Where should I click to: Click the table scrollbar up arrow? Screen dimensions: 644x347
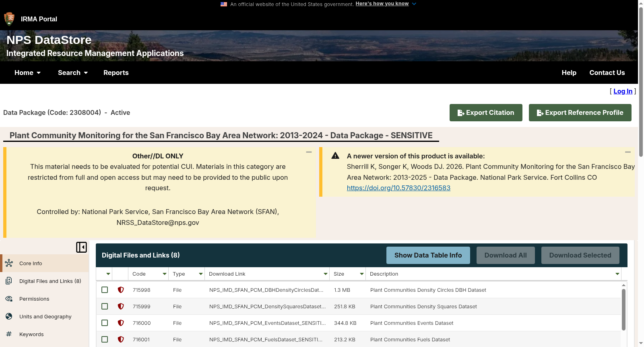tap(623, 285)
